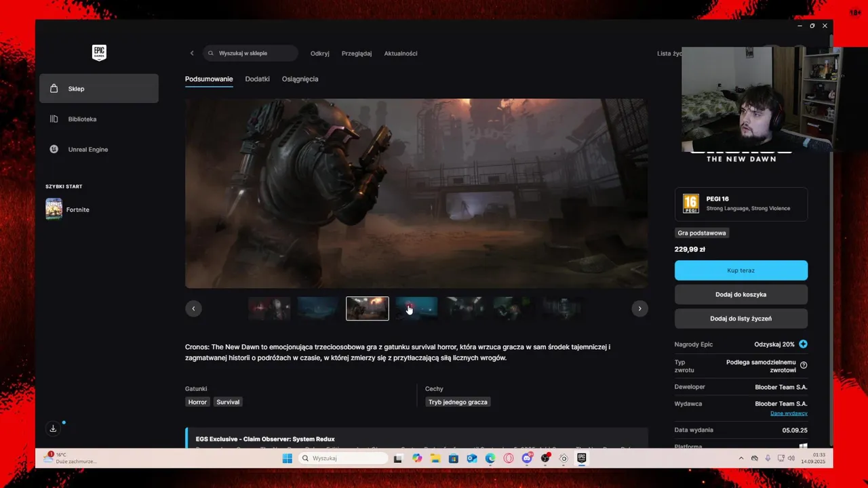
Task: Open the Odkryj navigation link
Action: 320,54
